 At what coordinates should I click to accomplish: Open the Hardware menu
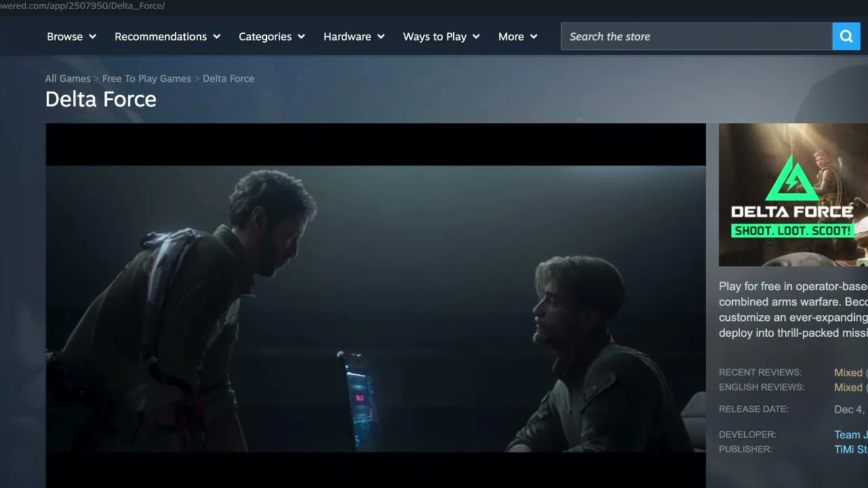[x=354, y=37]
